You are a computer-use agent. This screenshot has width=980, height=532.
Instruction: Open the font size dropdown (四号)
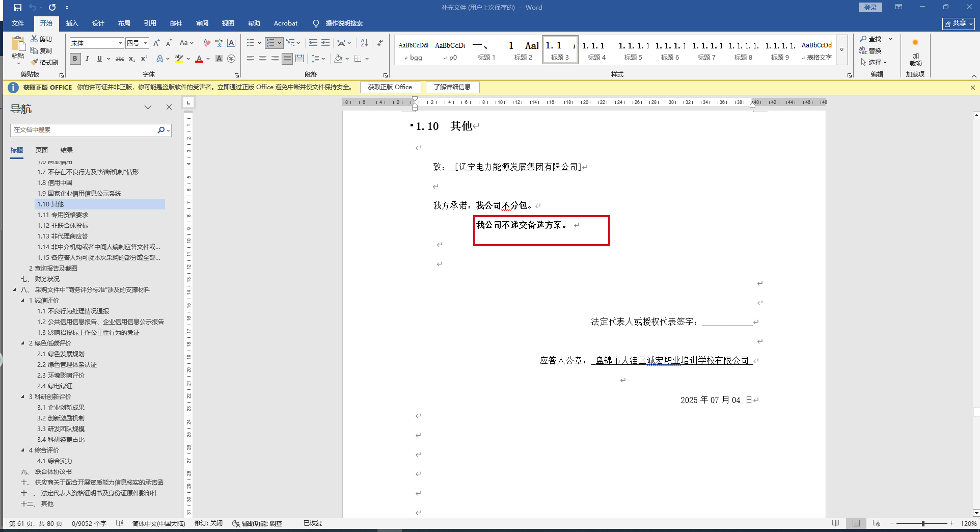pos(145,43)
